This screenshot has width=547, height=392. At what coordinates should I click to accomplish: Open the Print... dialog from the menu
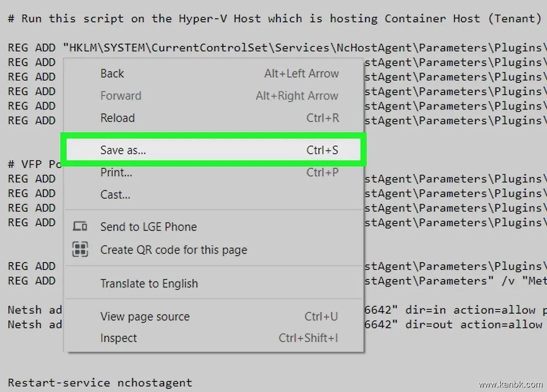click(116, 172)
